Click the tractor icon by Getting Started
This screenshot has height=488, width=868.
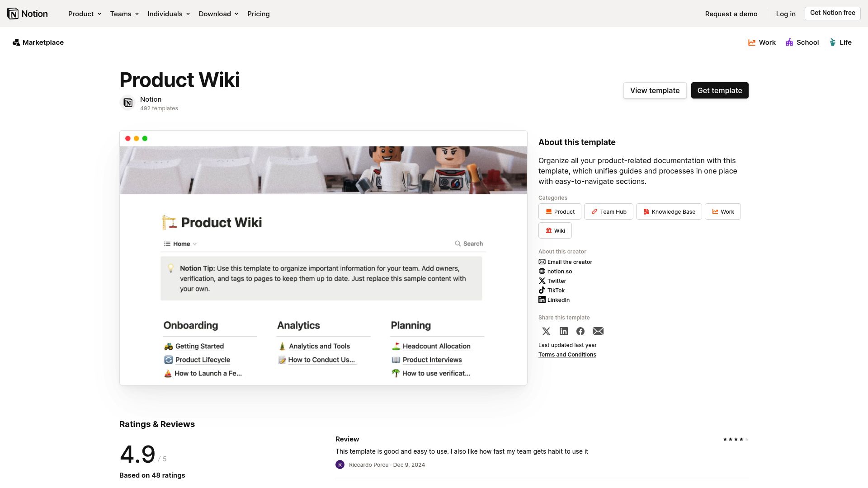(x=169, y=347)
